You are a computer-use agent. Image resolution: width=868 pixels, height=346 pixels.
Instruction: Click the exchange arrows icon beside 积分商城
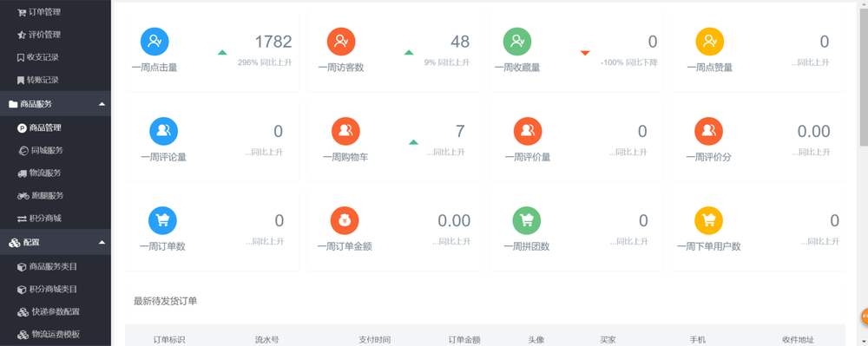coord(22,219)
